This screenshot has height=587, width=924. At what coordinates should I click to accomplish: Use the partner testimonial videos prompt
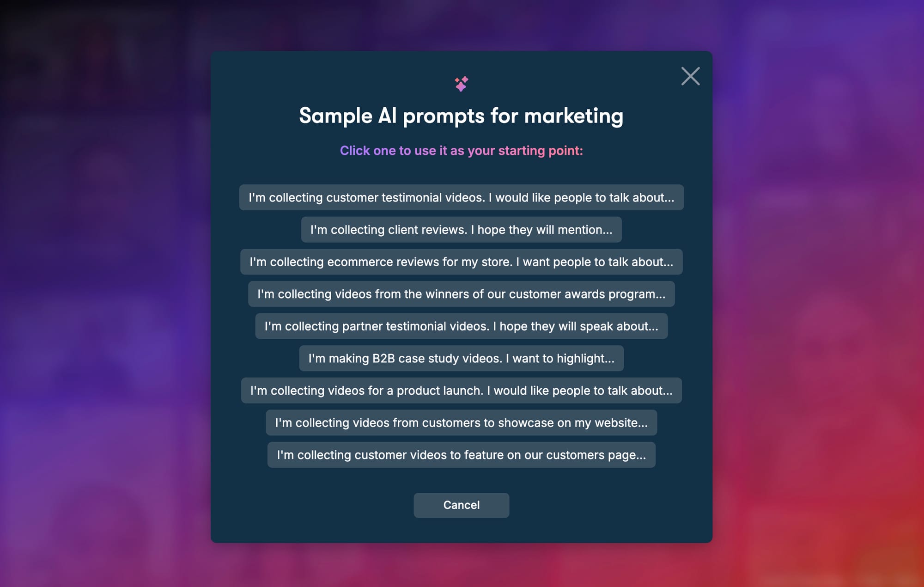tap(461, 326)
